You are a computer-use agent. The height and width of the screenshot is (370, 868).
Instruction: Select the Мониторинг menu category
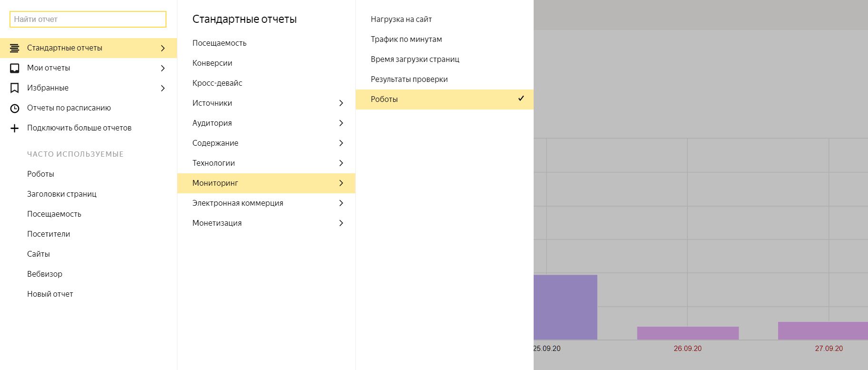tap(215, 183)
